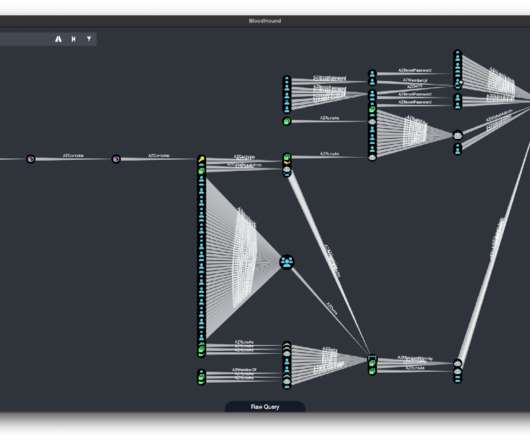Select the AZMemberOf edge label near bottom
530x442 pixels.
point(244,370)
